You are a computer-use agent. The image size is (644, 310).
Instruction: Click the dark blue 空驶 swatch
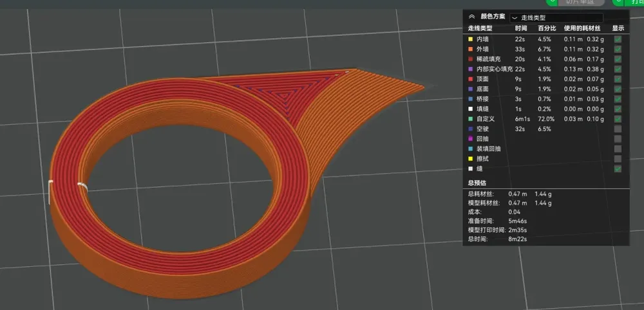pyautogui.click(x=470, y=129)
